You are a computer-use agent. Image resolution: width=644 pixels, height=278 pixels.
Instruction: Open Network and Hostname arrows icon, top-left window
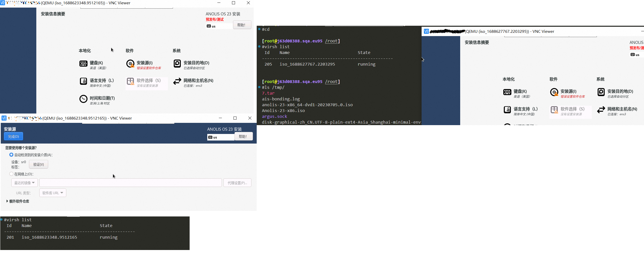point(177,81)
